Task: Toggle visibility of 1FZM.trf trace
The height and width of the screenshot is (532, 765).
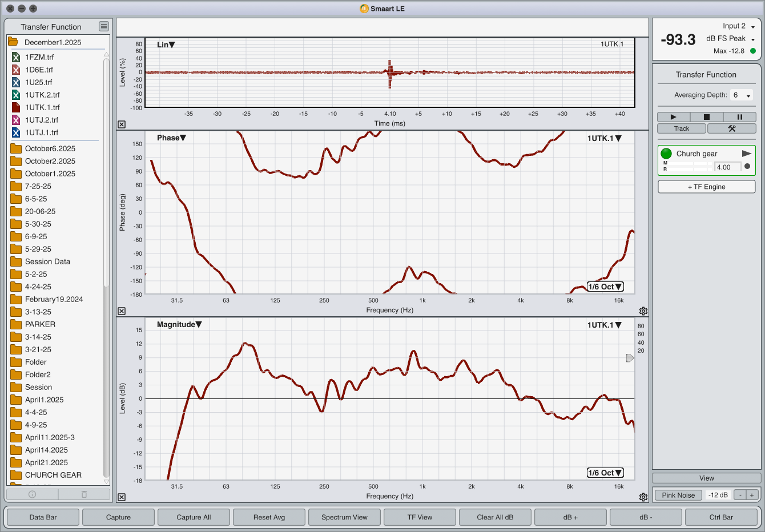Action: click(16, 57)
